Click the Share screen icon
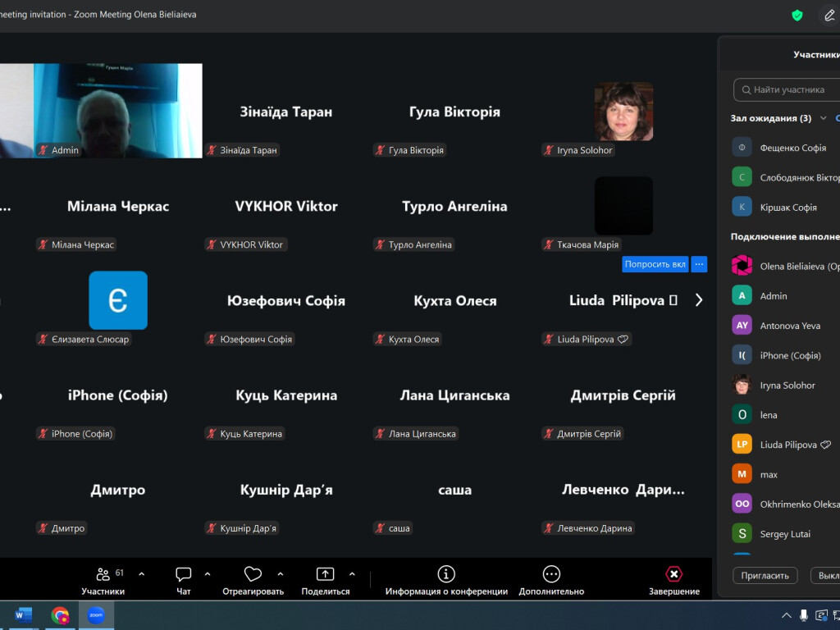This screenshot has height=630, width=840. [325, 574]
